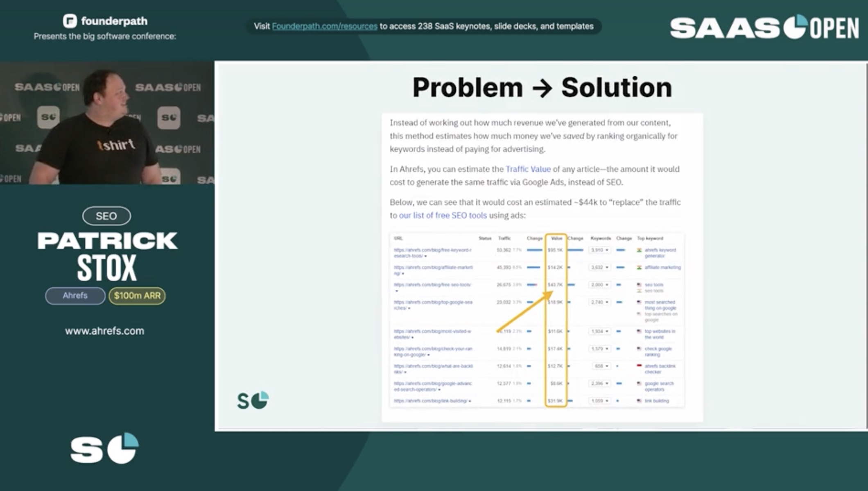The width and height of the screenshot is (868, 491).
Task: Open the google-advanced-search-operators URL link
Action: (433, 386)
